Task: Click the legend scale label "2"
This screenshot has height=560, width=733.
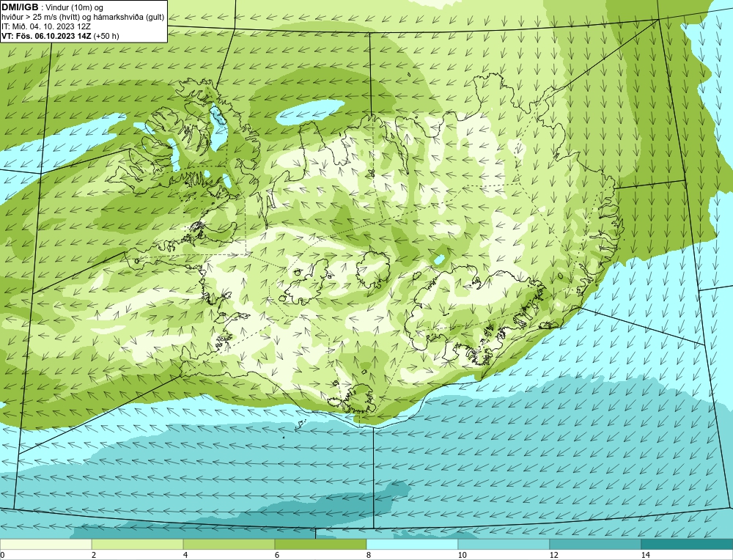Action: (94, 555)
